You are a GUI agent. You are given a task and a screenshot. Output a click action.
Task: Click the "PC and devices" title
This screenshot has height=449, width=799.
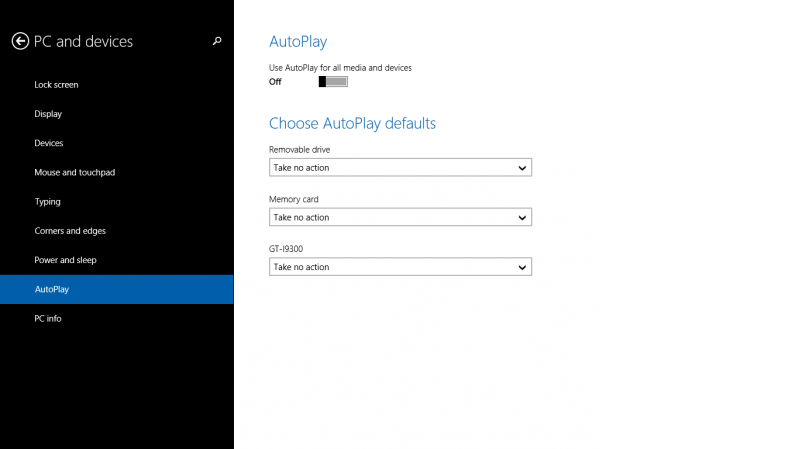[x=83, y=41]
